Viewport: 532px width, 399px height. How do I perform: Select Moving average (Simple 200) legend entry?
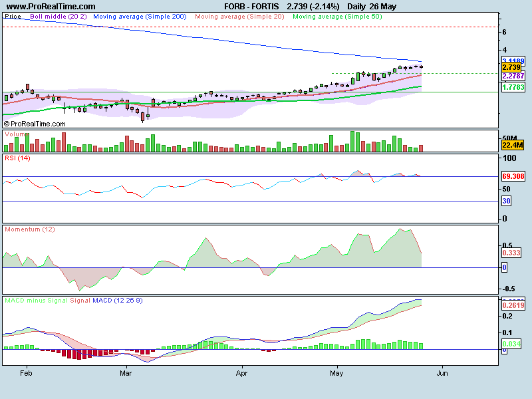click(140, 16)
